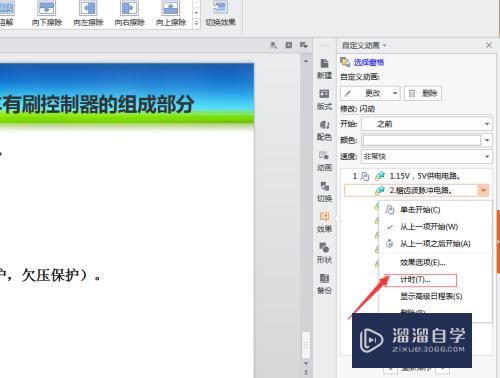Select animation item 2.锯齿波脉冲电路
Screen dimensions: 500x378
coord(417,190)
